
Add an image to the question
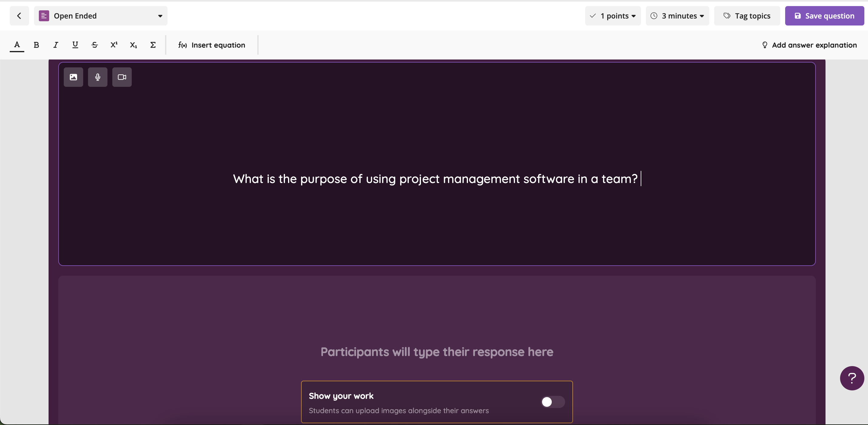73,77
